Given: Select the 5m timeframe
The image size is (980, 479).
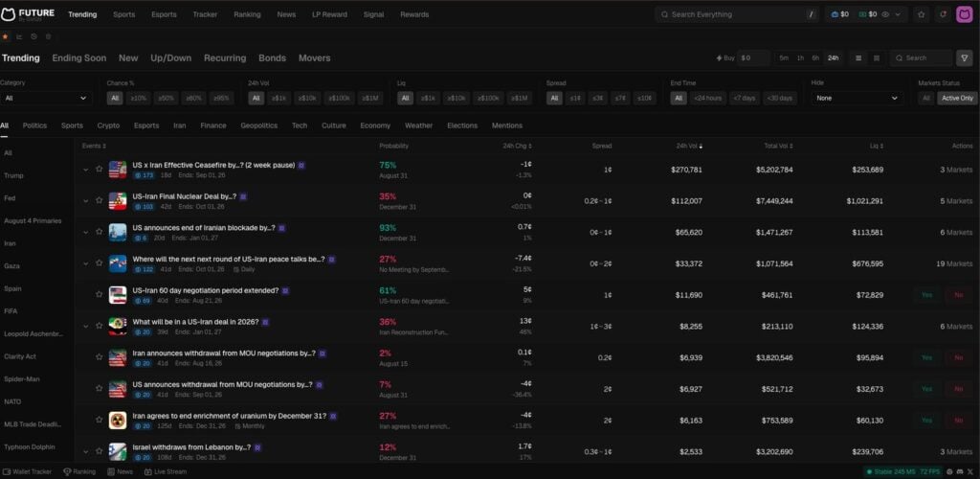Looking at the screenshot, I should (784, 58).
